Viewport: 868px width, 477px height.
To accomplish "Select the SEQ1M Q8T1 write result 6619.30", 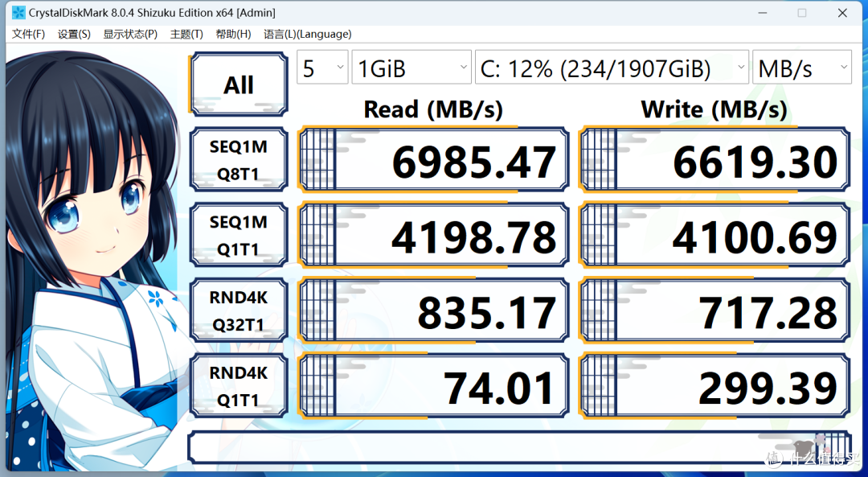I will pos(714,158).
